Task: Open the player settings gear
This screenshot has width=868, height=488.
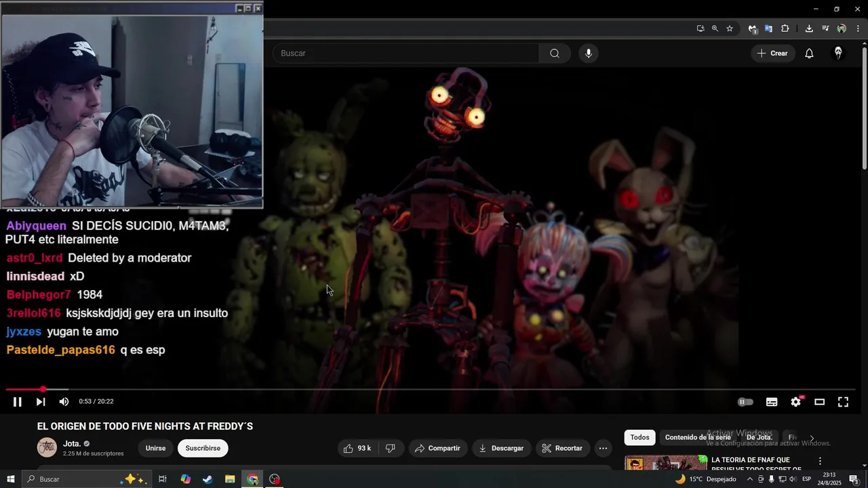Action: click(x=796, y=402)
